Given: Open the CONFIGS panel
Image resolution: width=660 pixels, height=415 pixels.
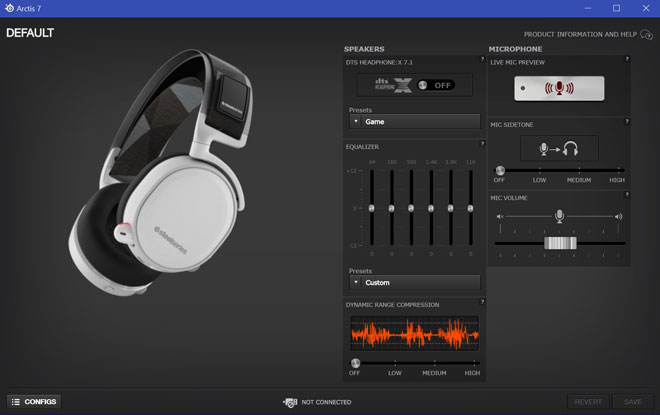Looking at the screenshot, I should (34, 402).
